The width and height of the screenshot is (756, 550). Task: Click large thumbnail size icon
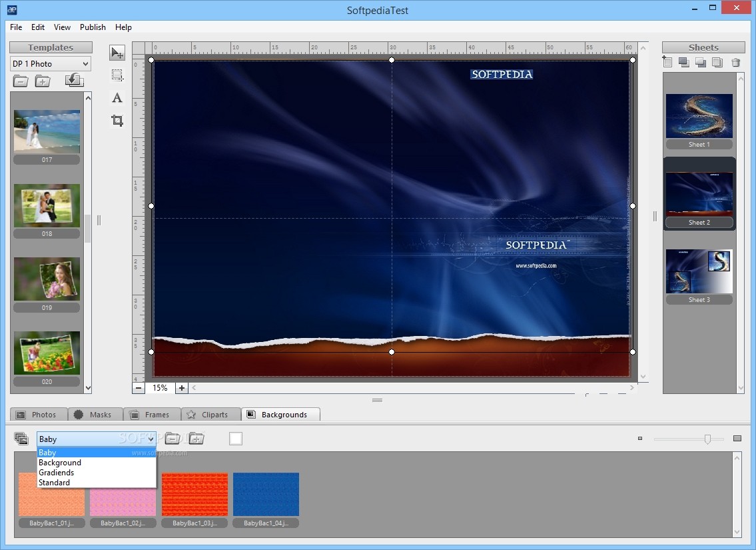[x=737, y=439]
